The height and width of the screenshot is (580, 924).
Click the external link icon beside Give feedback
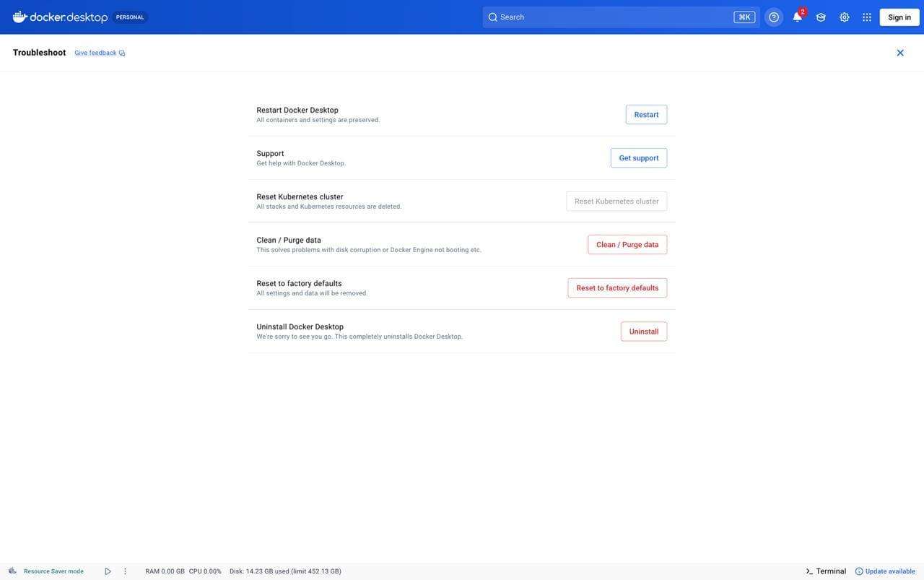(x=122, y=53)
